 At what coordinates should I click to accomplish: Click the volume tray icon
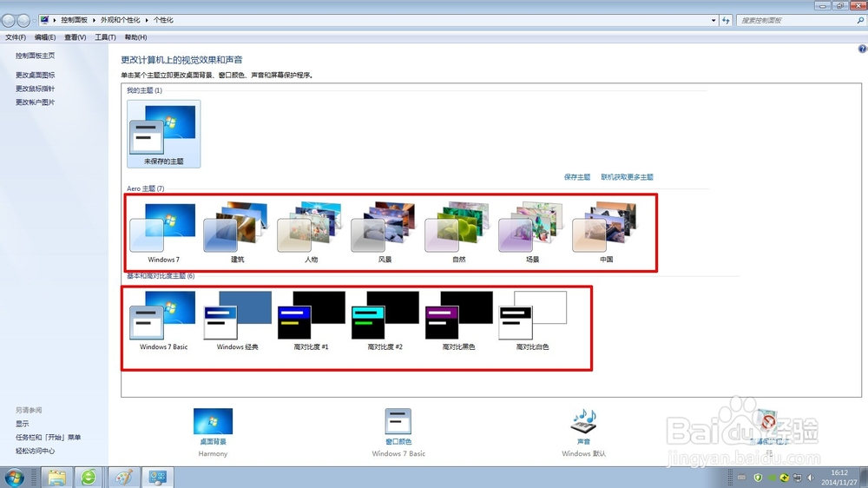811,478
